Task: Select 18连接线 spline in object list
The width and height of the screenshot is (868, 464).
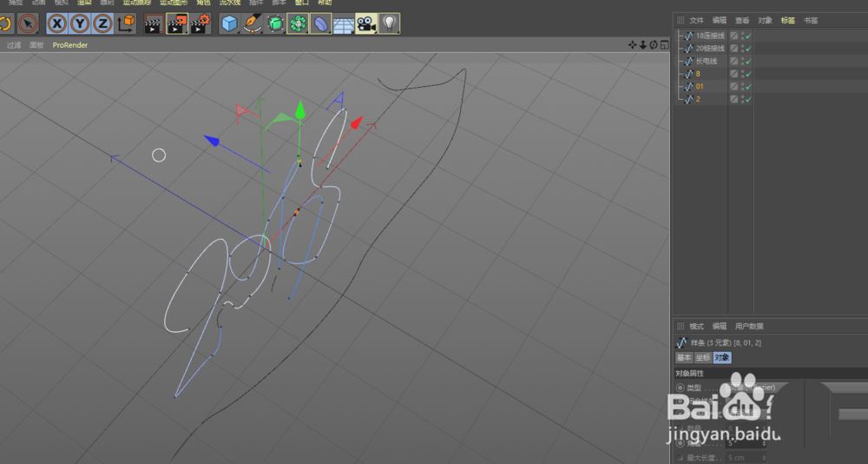Action: (x=710, y=36)
